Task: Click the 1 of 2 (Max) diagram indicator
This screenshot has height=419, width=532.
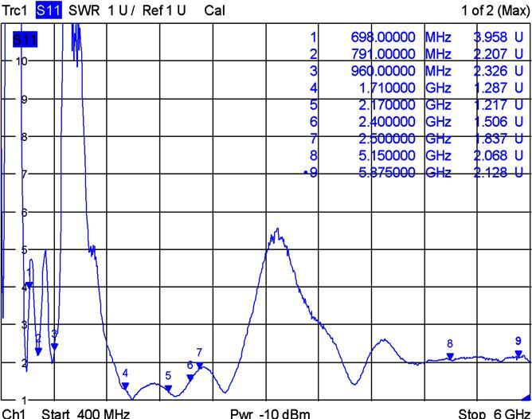Action: coord(494,11)
